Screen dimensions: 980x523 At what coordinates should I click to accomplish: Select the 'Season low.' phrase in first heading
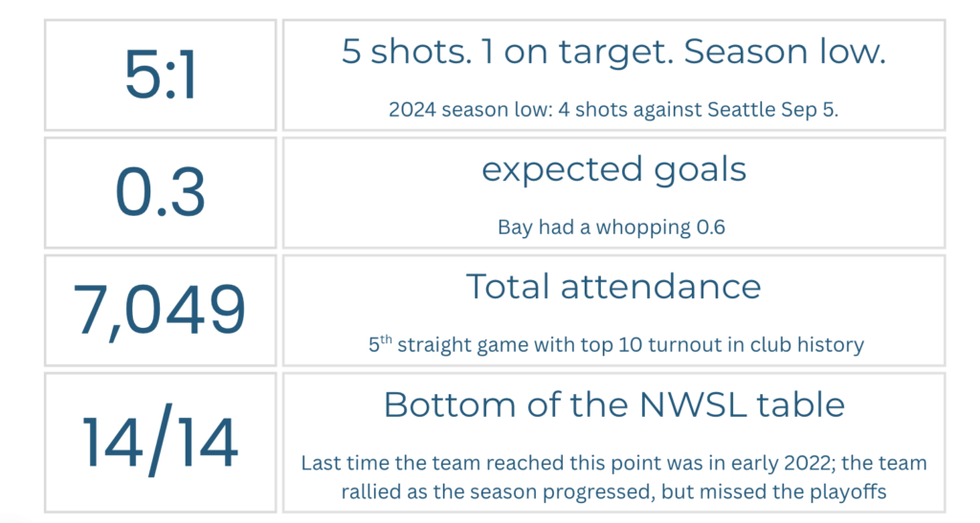point(785,52)
